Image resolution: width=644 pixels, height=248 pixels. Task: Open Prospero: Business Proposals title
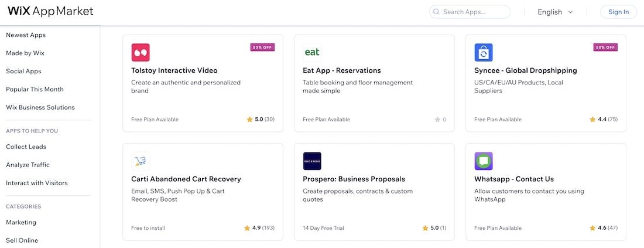click(354, 179)
